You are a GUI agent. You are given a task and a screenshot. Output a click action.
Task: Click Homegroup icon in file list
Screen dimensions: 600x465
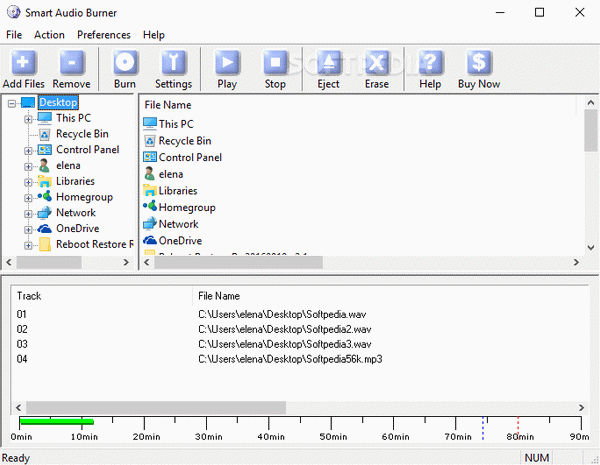[x=150, y=206]
